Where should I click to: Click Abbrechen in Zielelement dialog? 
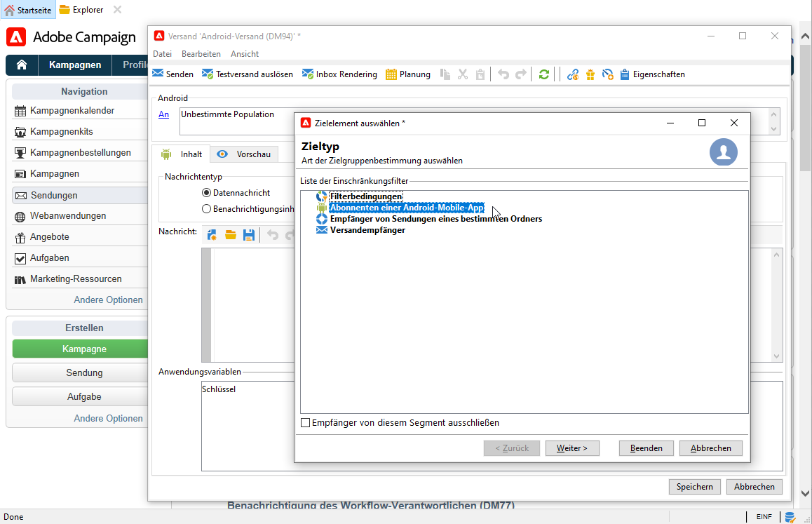pos(711,448)
